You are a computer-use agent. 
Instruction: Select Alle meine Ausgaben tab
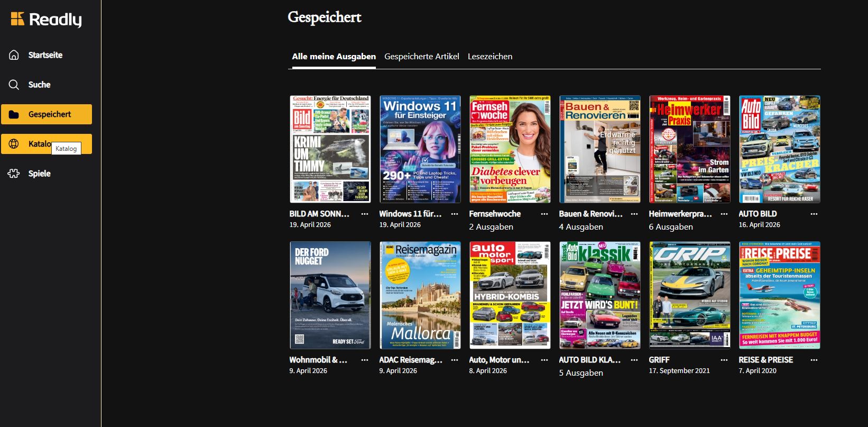click(334, 57)
